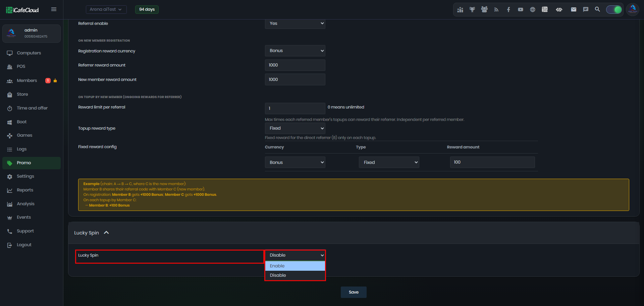Screen dimensions: 644x306
Task: Click the globe website icon
Action: pyautogui.click(x=533, y=10)
